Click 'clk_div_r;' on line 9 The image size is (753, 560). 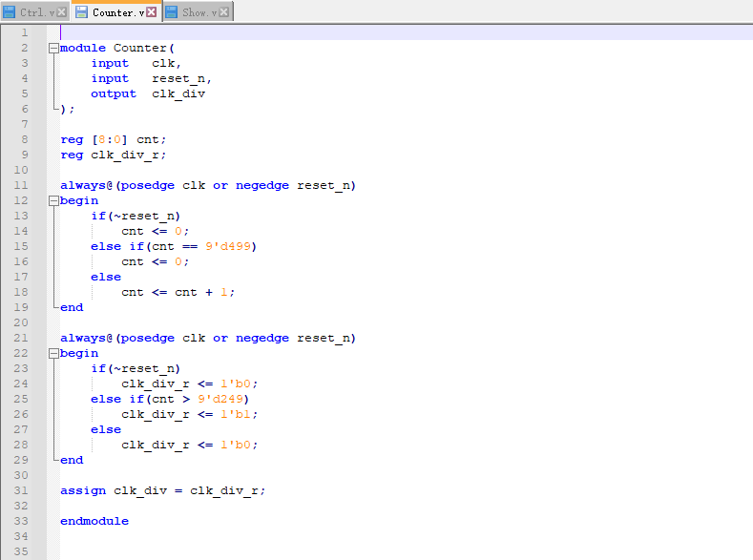click(128, 155)
